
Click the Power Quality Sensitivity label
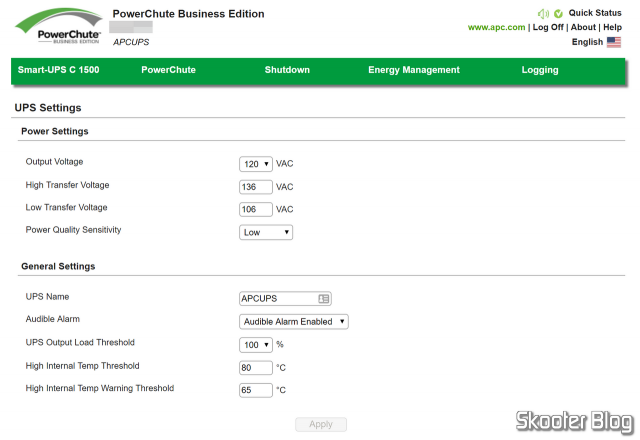tap(73, 230)
